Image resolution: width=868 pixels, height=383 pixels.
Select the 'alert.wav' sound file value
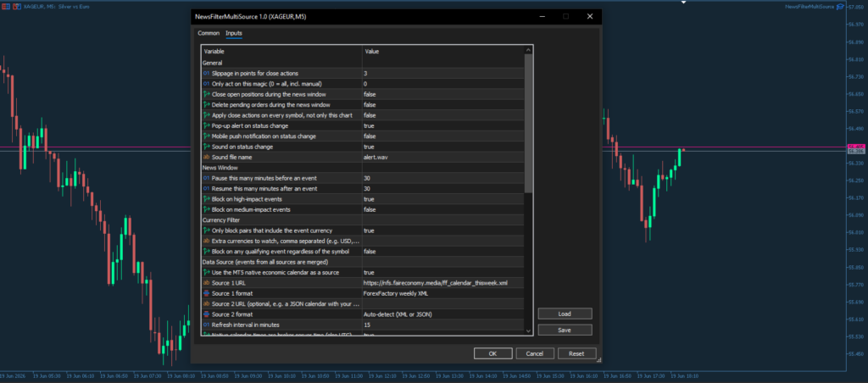click(x=442, y=158)
